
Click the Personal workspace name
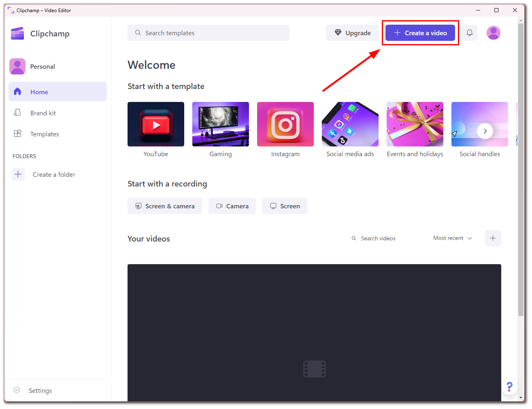(43, 67)
